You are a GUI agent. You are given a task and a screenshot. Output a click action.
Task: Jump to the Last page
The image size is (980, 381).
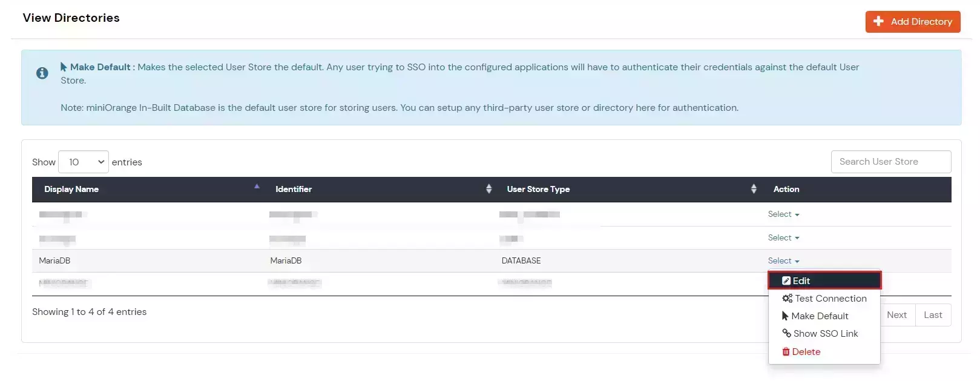coord(932,315)
